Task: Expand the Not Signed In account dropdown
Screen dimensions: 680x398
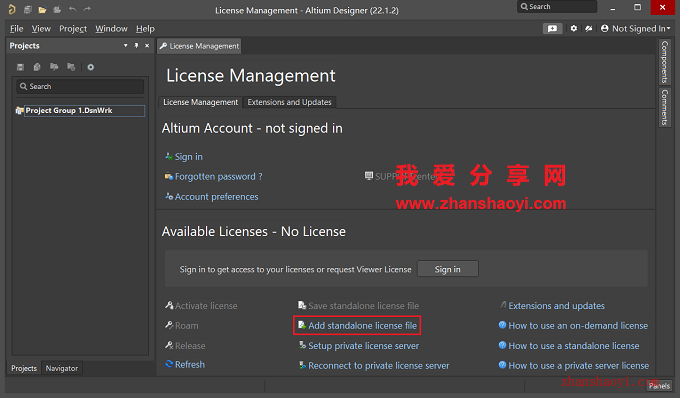Action: (636, 29)
